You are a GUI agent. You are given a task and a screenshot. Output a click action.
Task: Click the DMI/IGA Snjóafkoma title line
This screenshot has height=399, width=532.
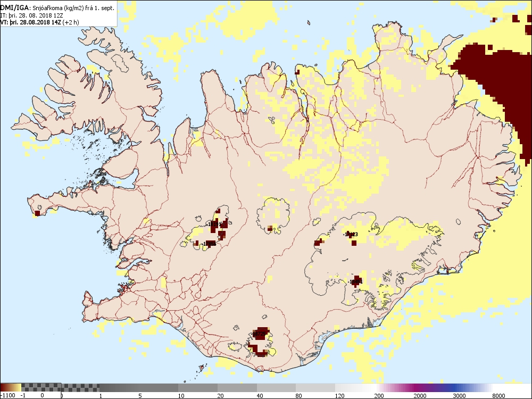click(x=57, y=7)
